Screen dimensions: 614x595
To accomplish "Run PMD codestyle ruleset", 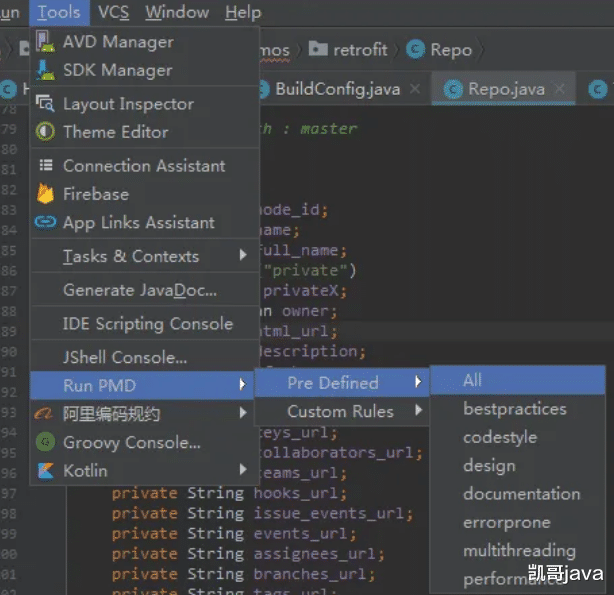I will click(518, 437).
